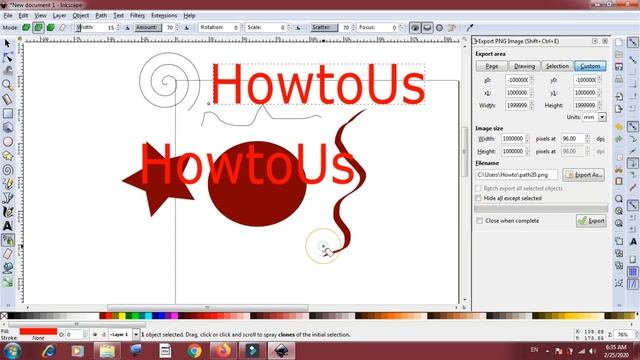
Task: Select the Zoom magnifier tool
Action: pyautogui.click(x=7, y=85)
